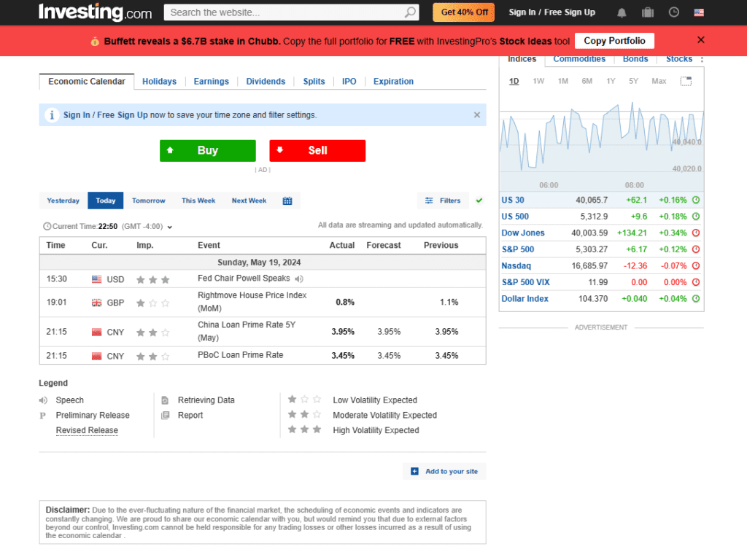The width and height of the screenshot is (747, 560).
Task: Open the calendar date picker icon
Action: click(287, 201)
